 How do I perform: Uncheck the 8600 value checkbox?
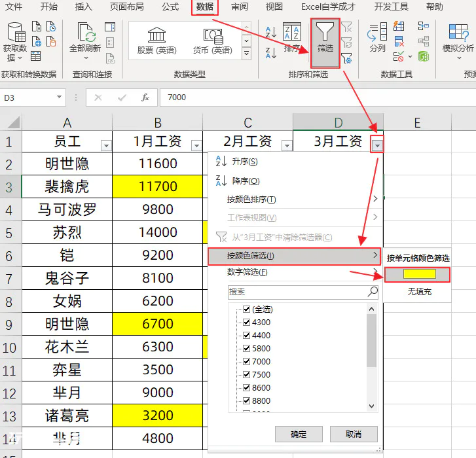246,387
